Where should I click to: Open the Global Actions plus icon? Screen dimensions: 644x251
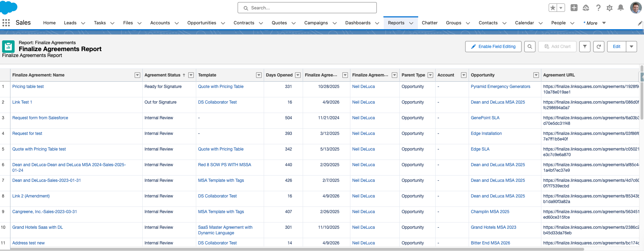pos(574,8)
